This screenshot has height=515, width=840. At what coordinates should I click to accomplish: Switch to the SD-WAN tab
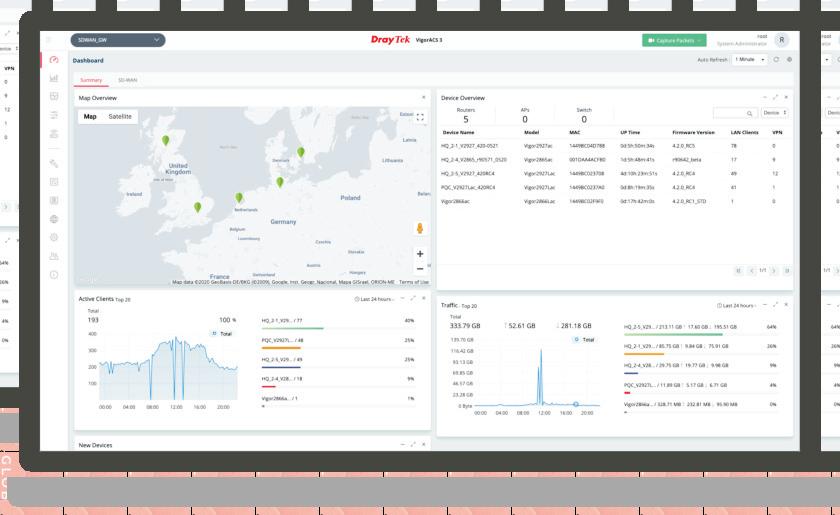pos(128,80)
